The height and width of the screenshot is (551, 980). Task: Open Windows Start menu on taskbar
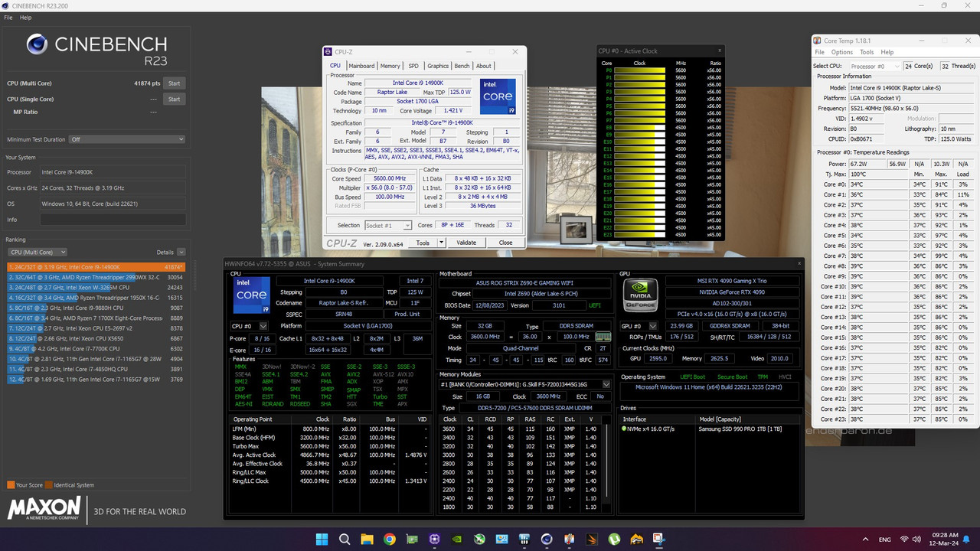(322, 539)
